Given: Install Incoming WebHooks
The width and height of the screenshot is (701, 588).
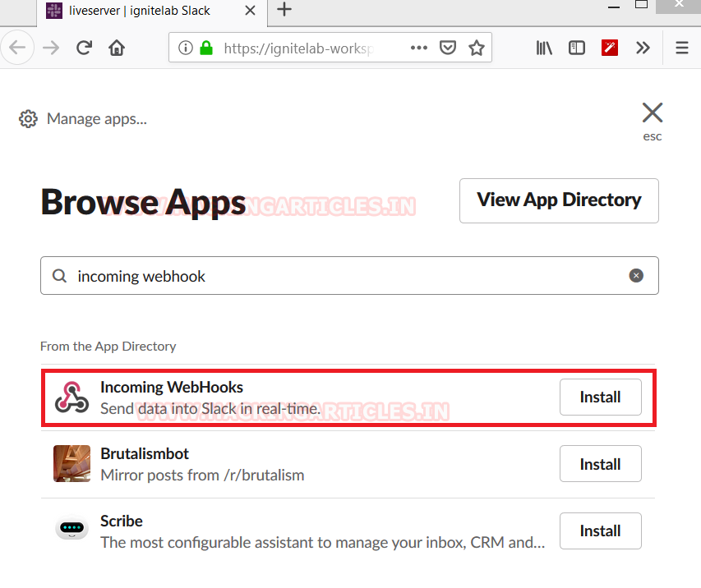Looking at the screenshot, I should tap(601, 397).
